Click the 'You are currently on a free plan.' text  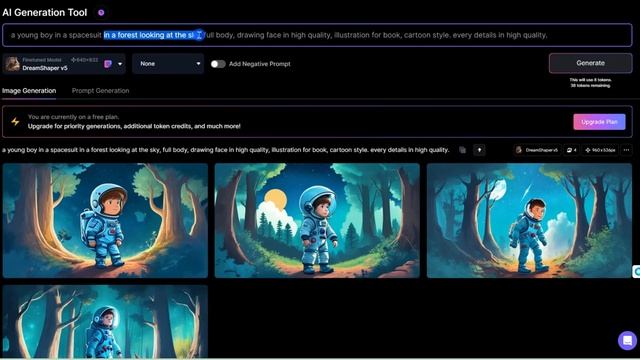click(x=73, y=117)
